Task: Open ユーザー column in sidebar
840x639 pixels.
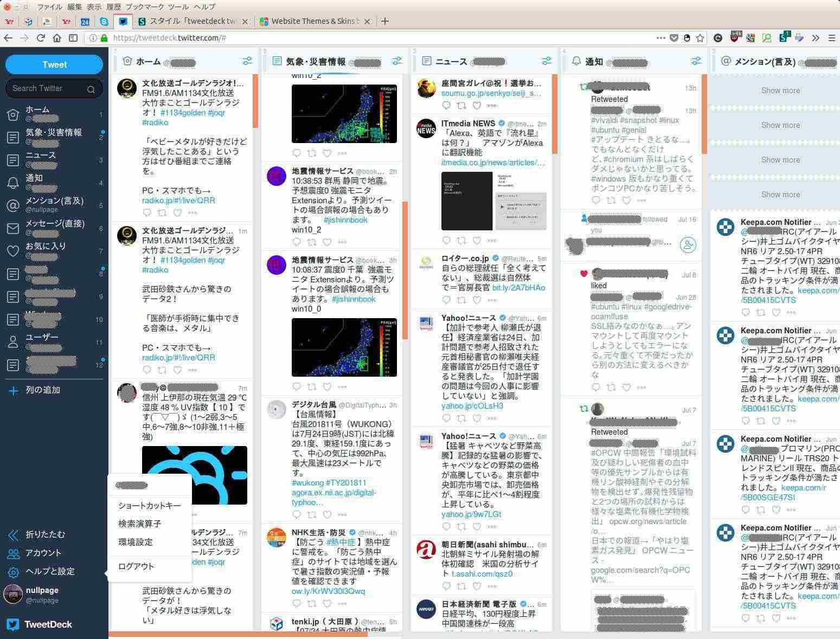Action: (54, 341)
